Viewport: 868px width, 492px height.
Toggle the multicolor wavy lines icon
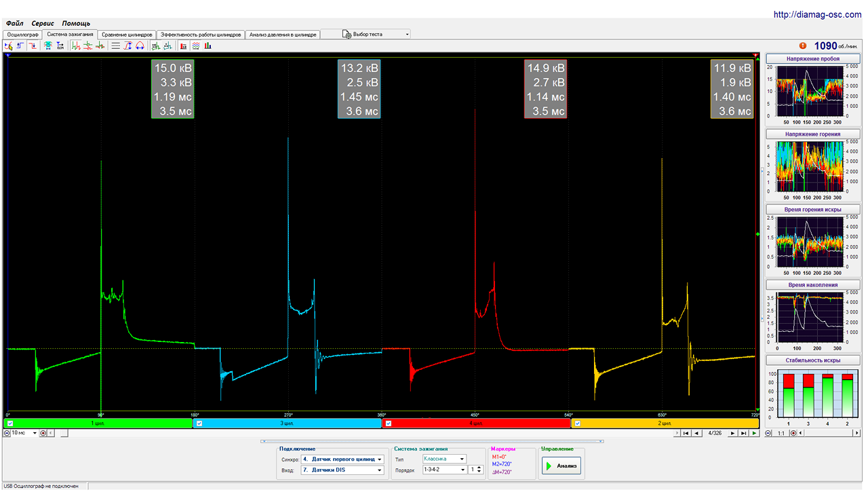195,46
